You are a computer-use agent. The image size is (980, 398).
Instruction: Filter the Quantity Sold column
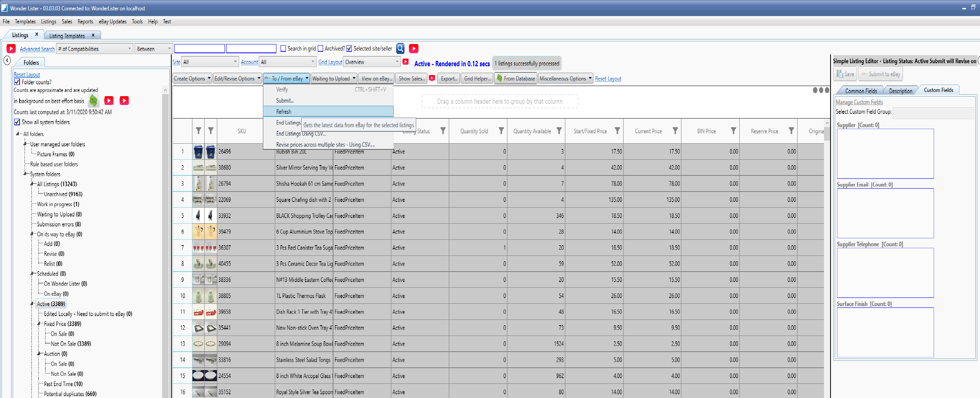[501, 131]
